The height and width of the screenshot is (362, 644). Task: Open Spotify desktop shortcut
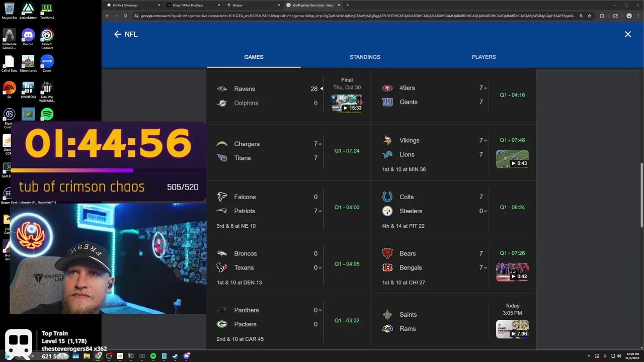[47, 114]
